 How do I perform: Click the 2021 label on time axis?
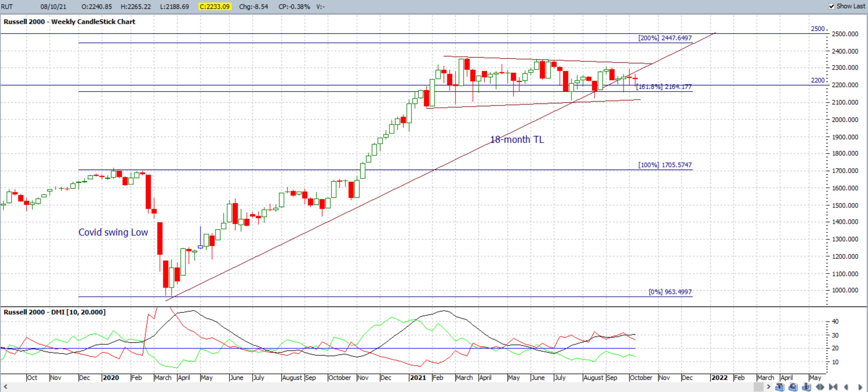click(x=418, y=377)
